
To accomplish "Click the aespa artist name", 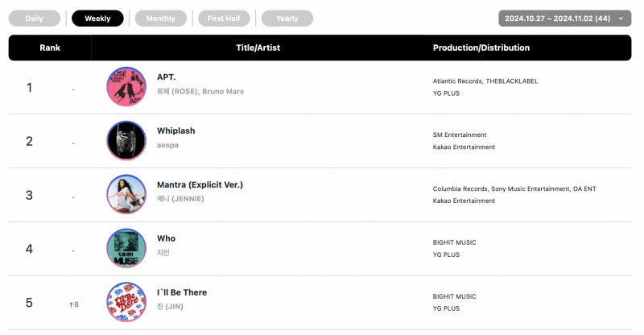I will pos(167,145).
